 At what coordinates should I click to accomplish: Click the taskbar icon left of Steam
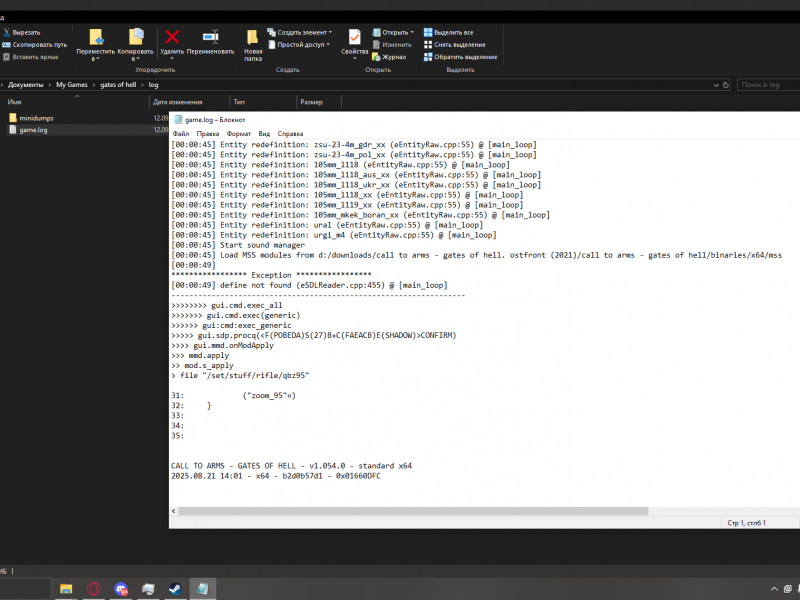tap(148, 589)
